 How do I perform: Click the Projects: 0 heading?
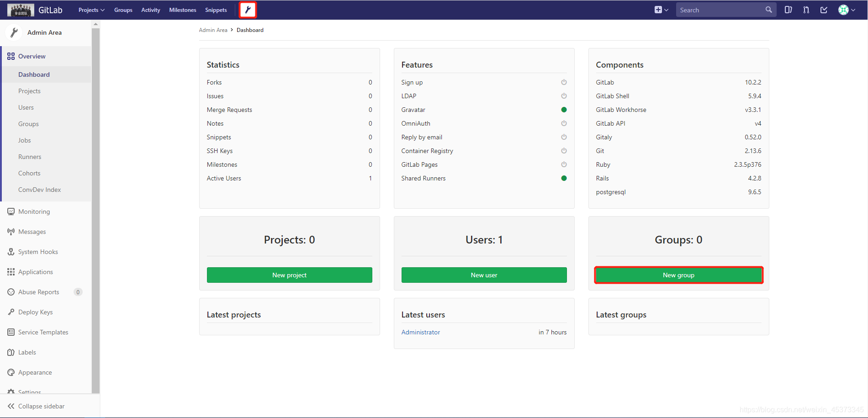[x=289, y=240]
